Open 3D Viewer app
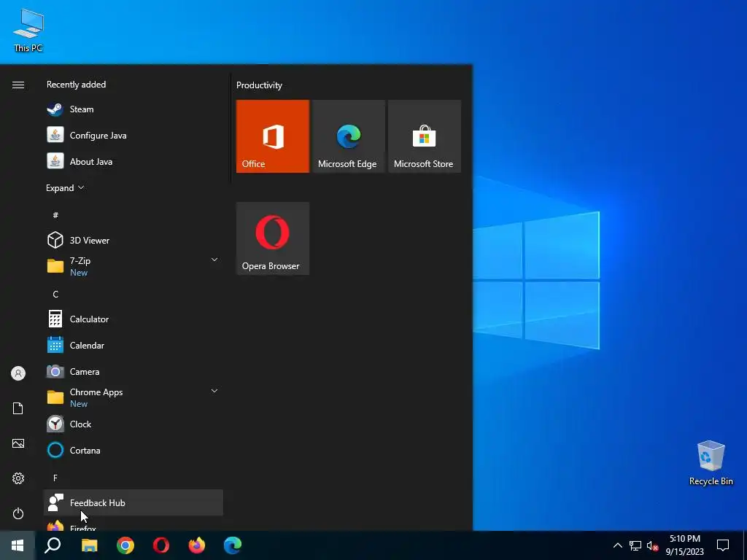 133,240
